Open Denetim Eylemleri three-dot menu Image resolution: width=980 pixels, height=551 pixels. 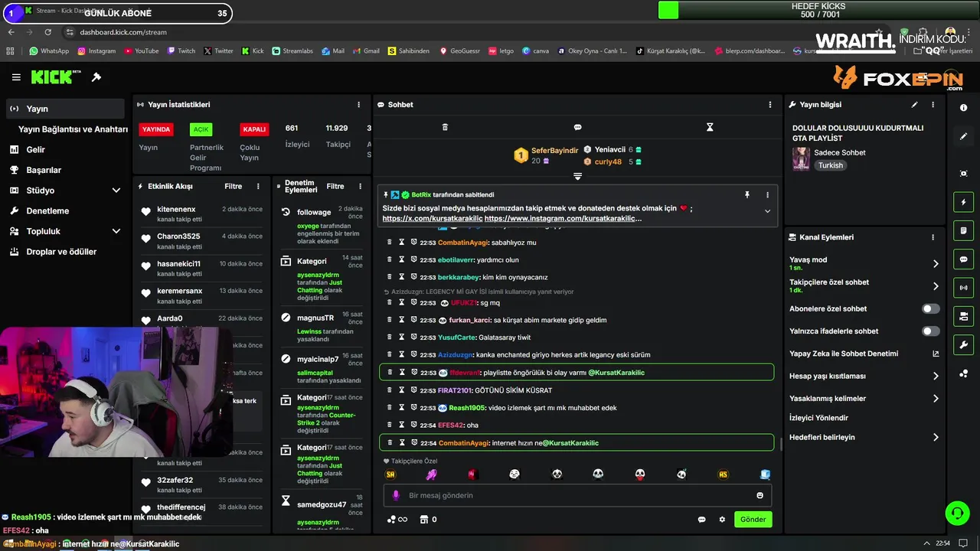pyautogui.click(x=358, y=186)
